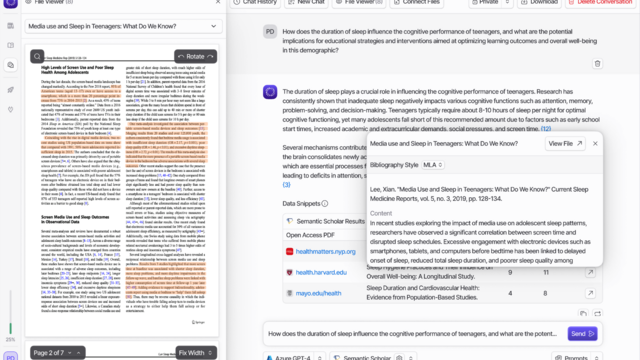Open external link for the Sleep Hygiene row
This screenshot has width=640, height=360.
[590, 272]
